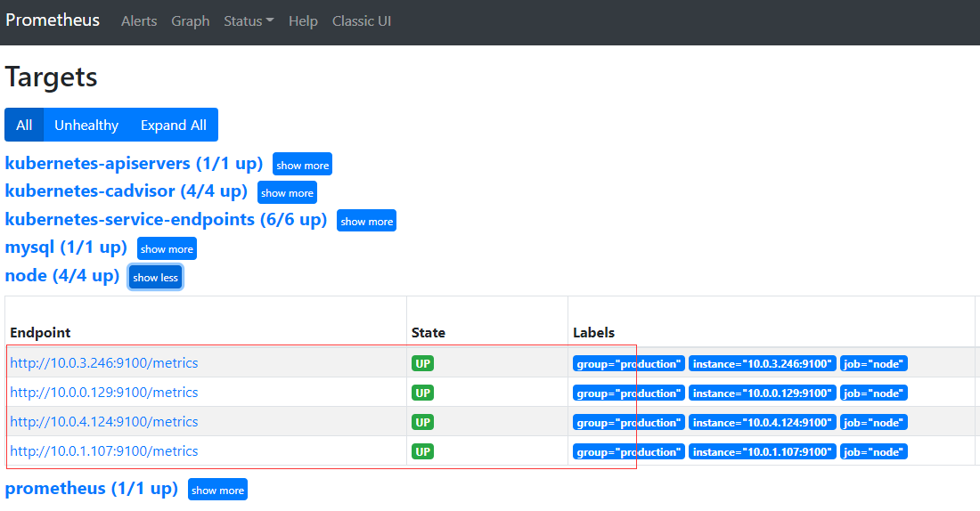980x511 pixels.
Task: Show more for mysql job
Action: [167, 248]
